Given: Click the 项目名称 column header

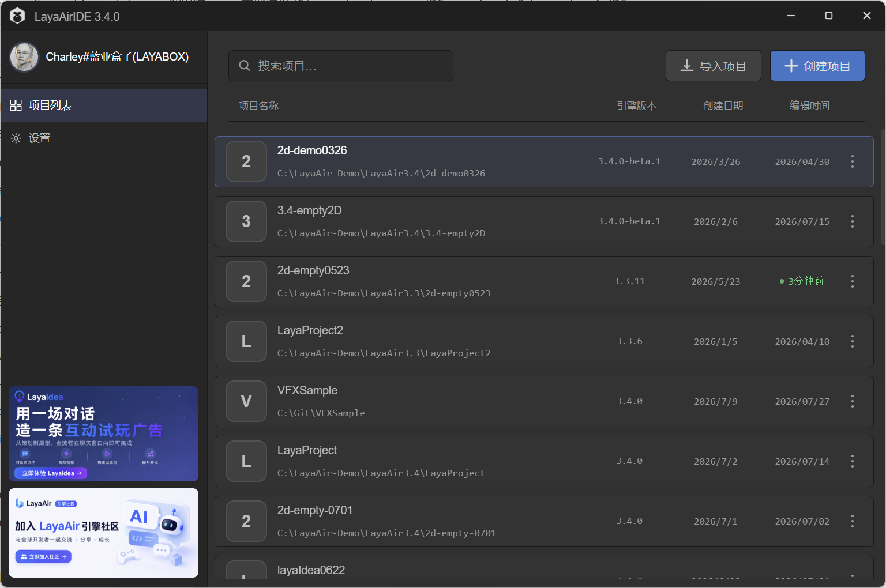Looking at the screenshot, I should tap(259, 105).
